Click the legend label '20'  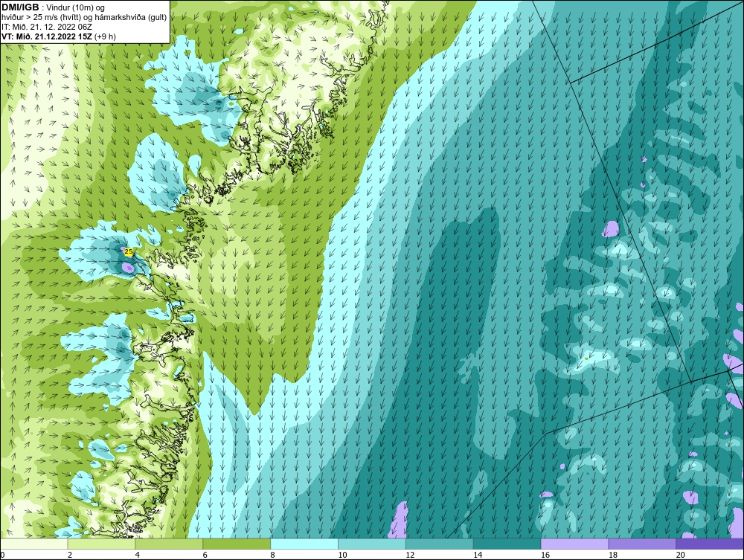[x=681, y=555]
